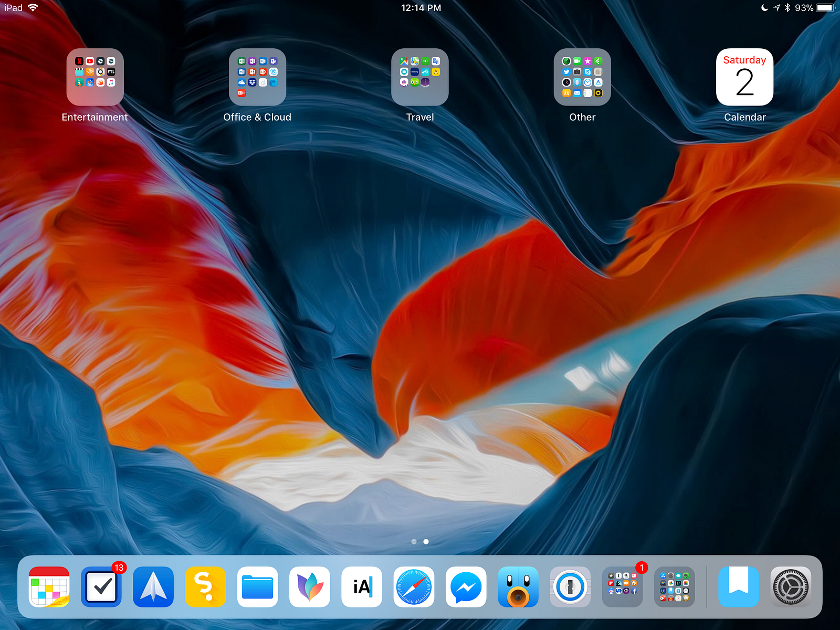Screen dimensions: 840x630
Task: Launch Safari browser from the dock
Action: coord(414,587)
